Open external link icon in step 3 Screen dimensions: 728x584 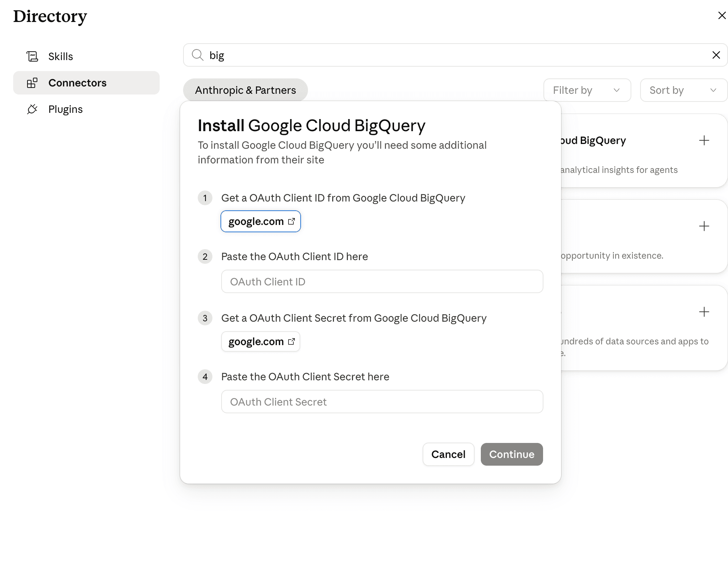pyautogui.click(x=291, y=341)
